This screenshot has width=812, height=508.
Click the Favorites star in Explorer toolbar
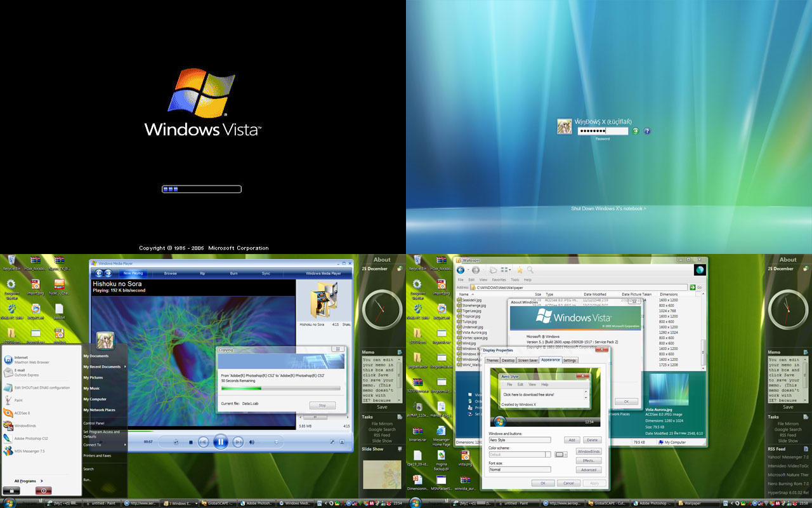click(x=520, y=270)
